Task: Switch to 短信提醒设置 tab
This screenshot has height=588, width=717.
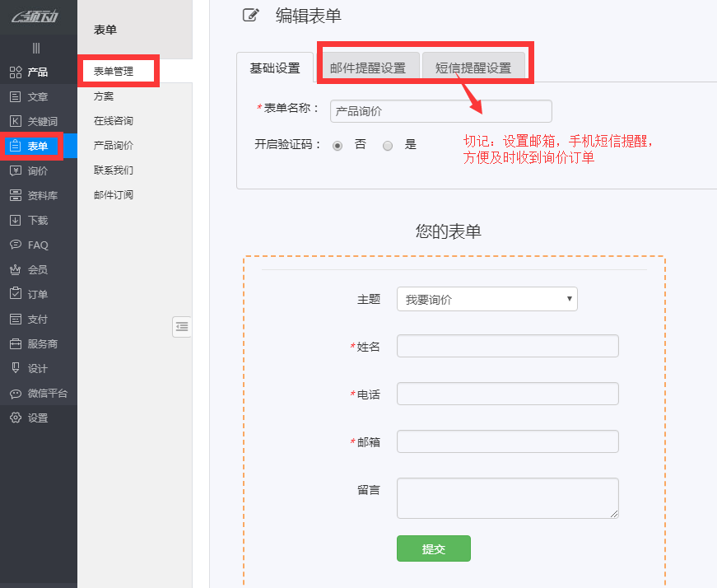Action: click(x=473, y=68)
